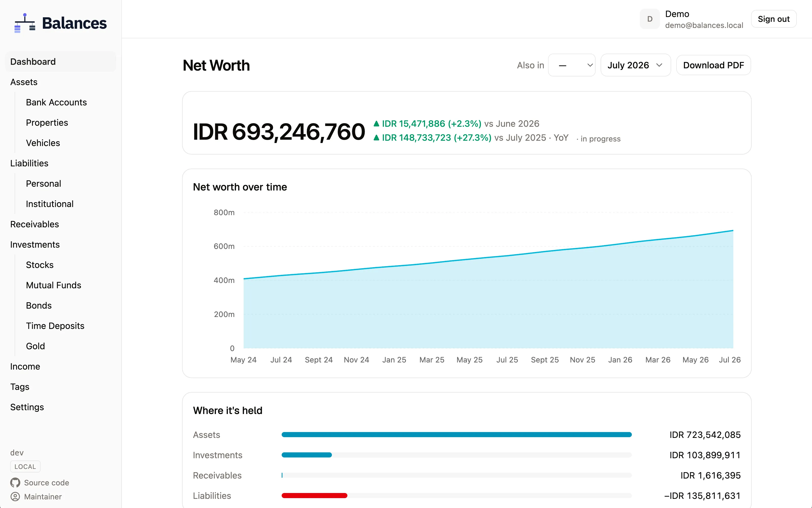
Task: Click the Assets progress bar
Action: (x=456, y=435)
